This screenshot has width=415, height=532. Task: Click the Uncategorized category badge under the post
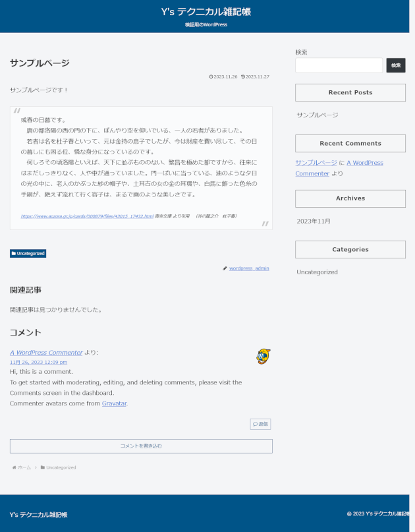[x=28, y=253]
